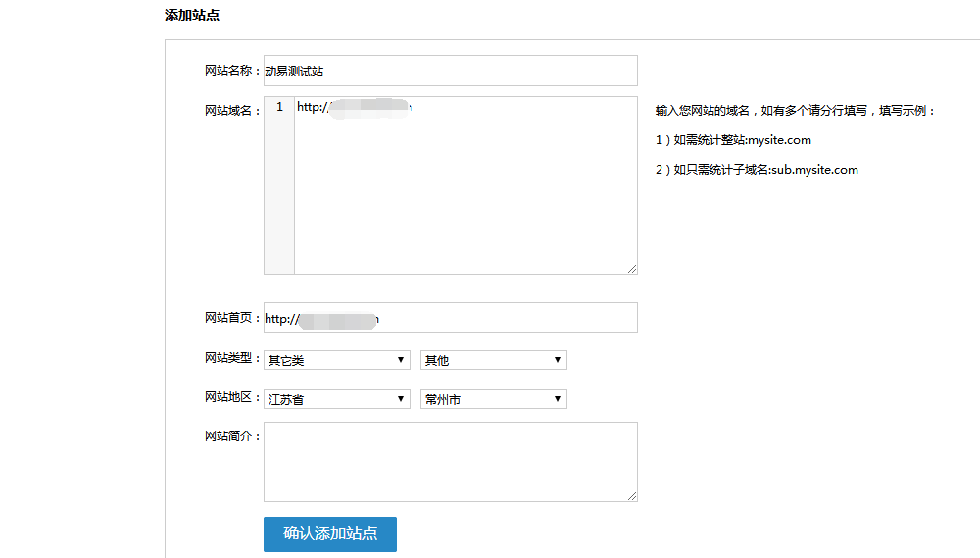980x558 pixels.
Task: Open the 江苏省 province dropdown
Action: coord(336,399)
